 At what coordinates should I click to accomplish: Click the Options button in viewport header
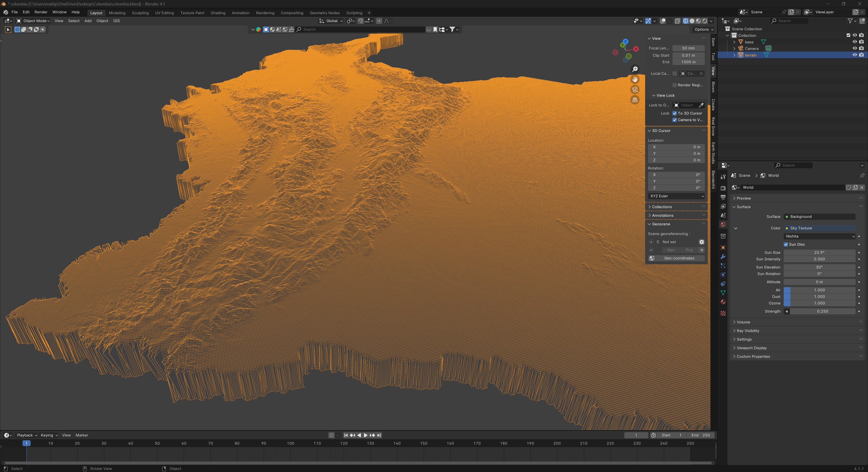click(704, 30)
